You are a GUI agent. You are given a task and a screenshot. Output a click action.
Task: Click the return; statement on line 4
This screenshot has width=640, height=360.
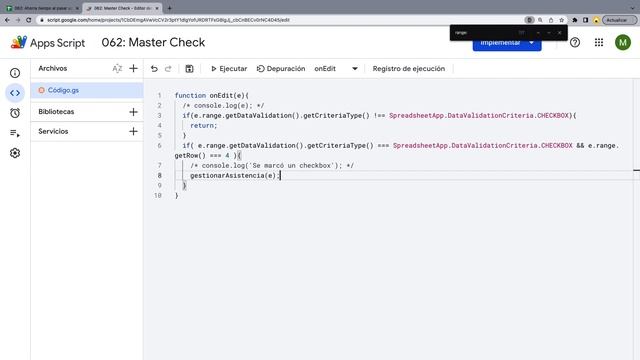(x=204, y=126)
